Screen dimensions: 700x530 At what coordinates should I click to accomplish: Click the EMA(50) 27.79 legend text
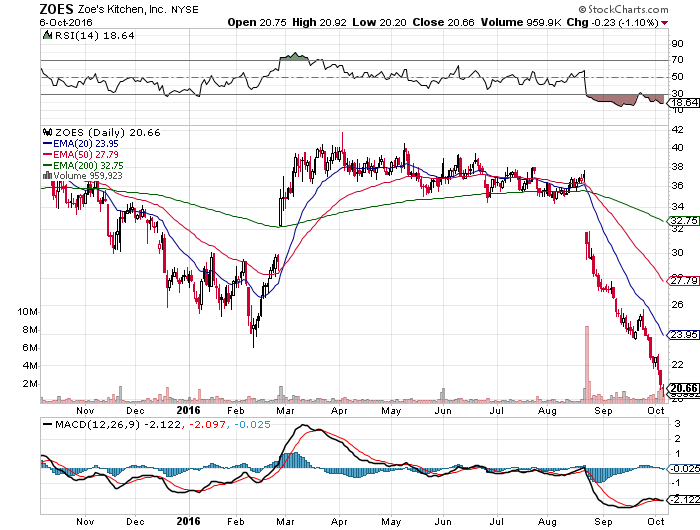pos(86,155)
